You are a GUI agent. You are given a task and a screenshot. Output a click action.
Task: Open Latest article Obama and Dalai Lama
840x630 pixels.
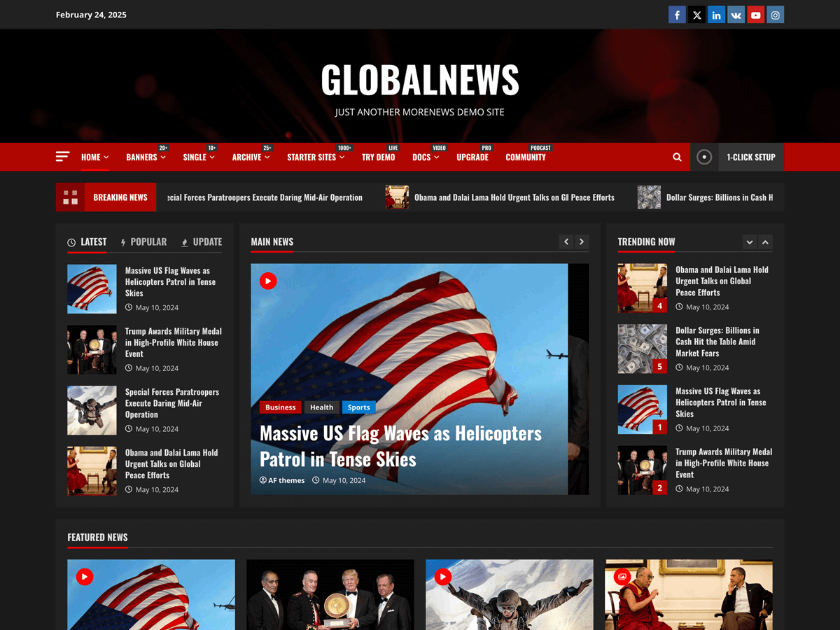coord(171,463)
